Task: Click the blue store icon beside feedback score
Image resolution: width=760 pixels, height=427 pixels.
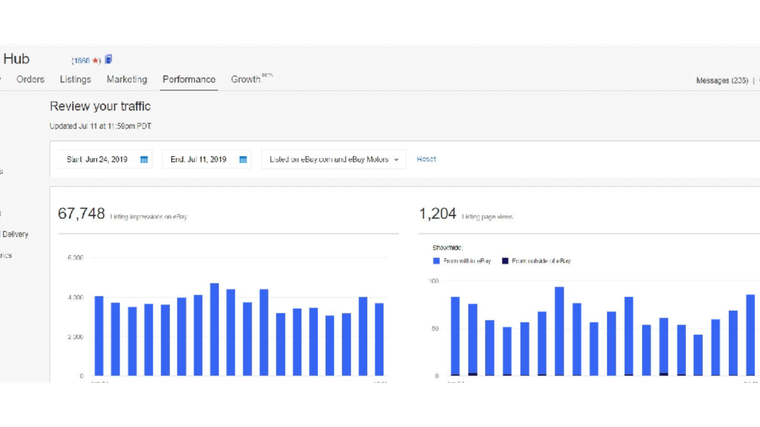Action: click(x=109, y=59)
